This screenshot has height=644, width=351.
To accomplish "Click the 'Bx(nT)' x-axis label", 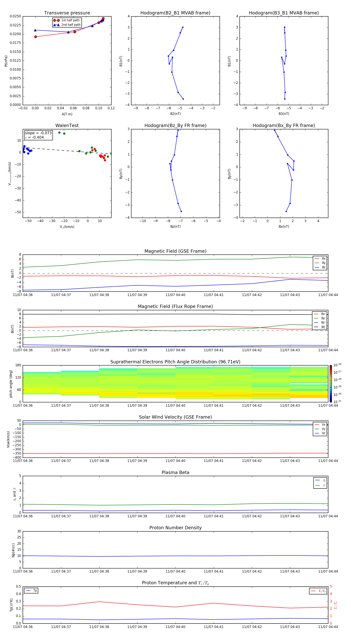I will [x=284, y=227].
